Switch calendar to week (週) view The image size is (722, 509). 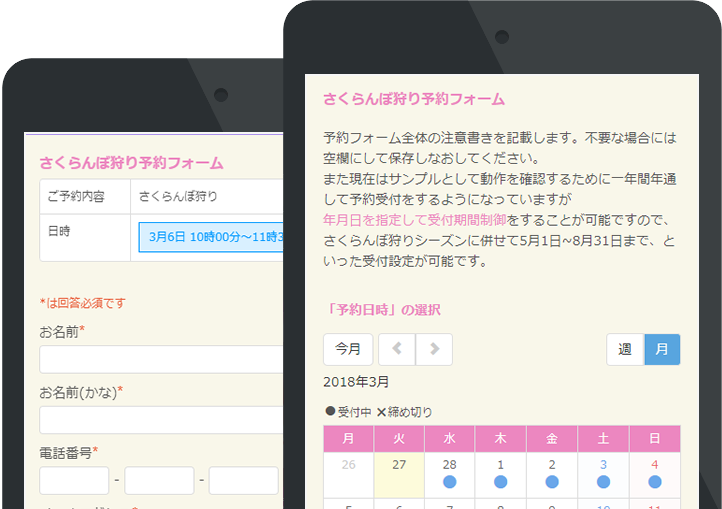point(625,349)
